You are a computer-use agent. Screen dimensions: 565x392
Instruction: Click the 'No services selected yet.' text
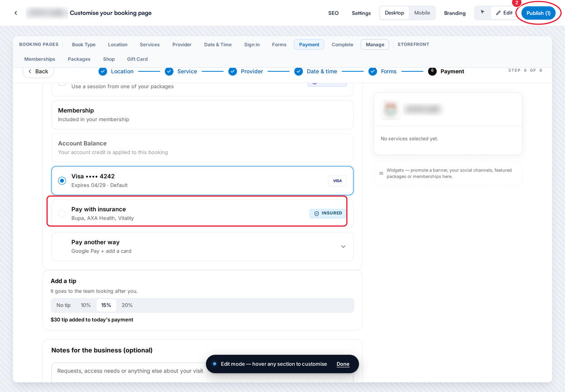coord(410,139)
